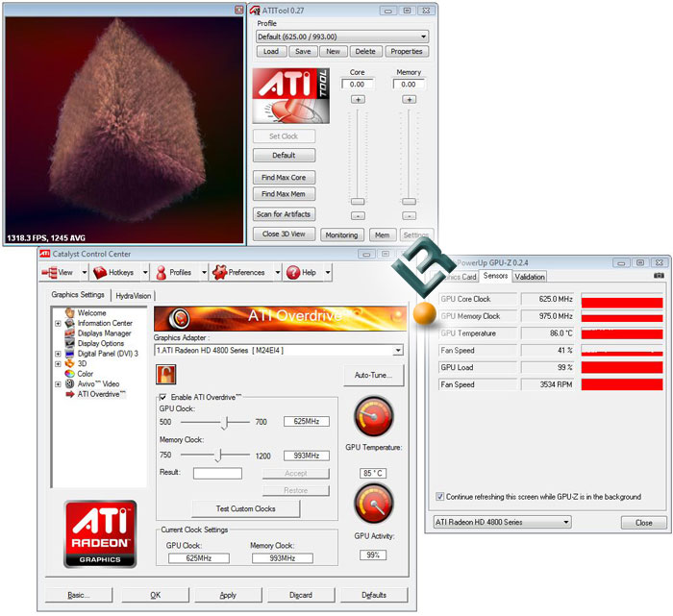The width and height of the screenshot is (673, 616).
Task: Decrease Memory clock with minus button
Action: click(x=409, y=216)
